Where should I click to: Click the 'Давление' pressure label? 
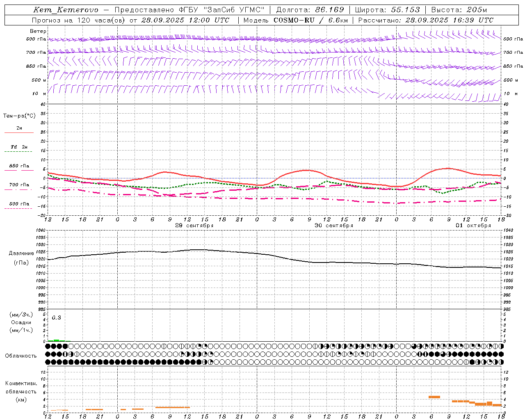pos(21,253)
